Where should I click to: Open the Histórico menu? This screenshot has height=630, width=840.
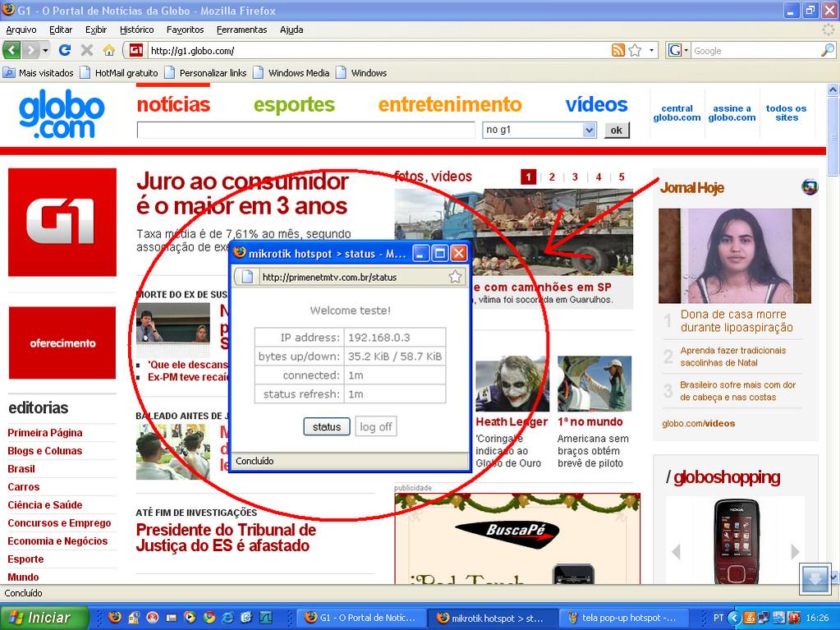pos(136,30)
